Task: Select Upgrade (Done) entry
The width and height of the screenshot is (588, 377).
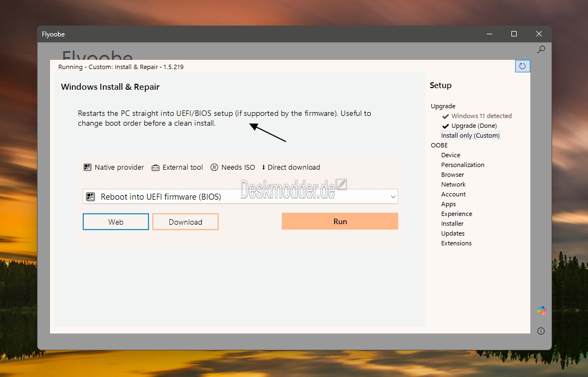Action: [474, 126]
